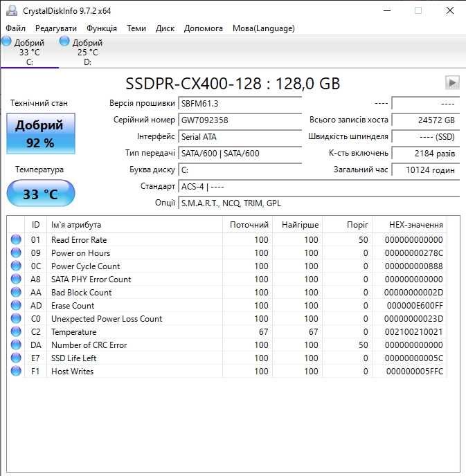Click status orb of Temperature attribute row
The width and height of the screenshot is (466, 476).
click(x=16, y=331)
